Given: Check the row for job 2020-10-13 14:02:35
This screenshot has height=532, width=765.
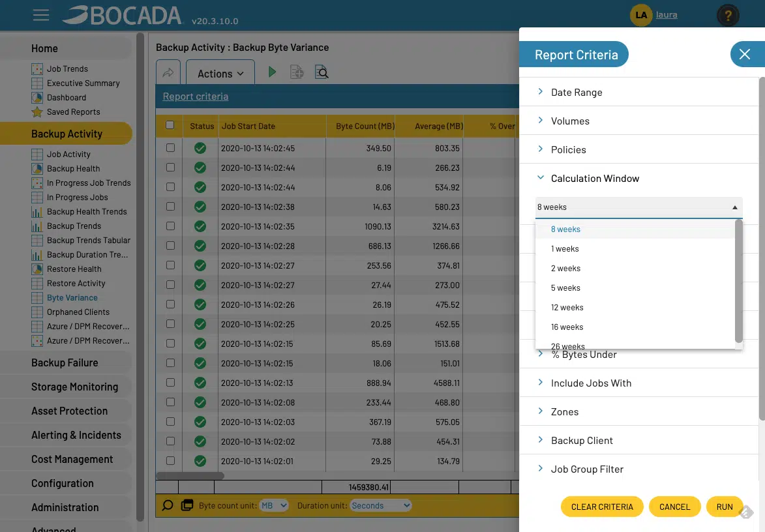Looking at the screenshot, I should coord(170,226).
